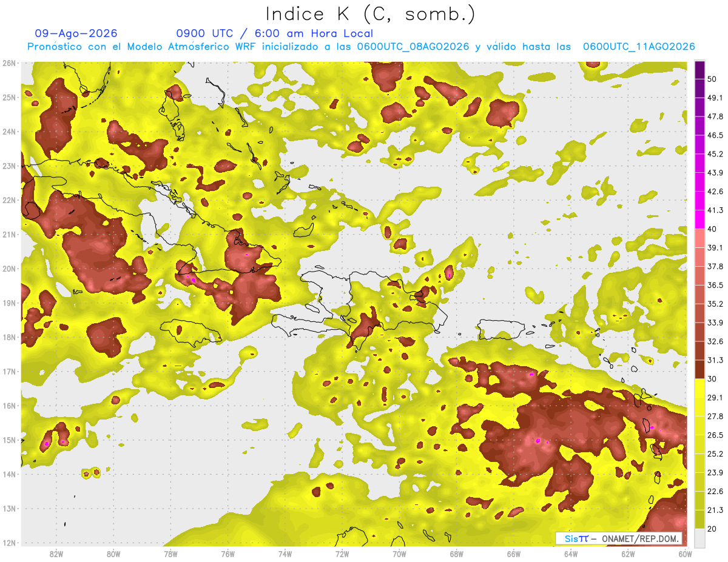Pick the gray swatch below 20 on colorbar
Viewport: 728px width, 562px height.
tap(699, 538)
